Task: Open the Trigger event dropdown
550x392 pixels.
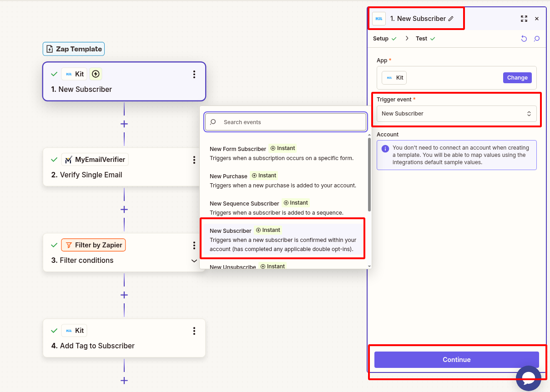Action: click(x=456, y=113)
